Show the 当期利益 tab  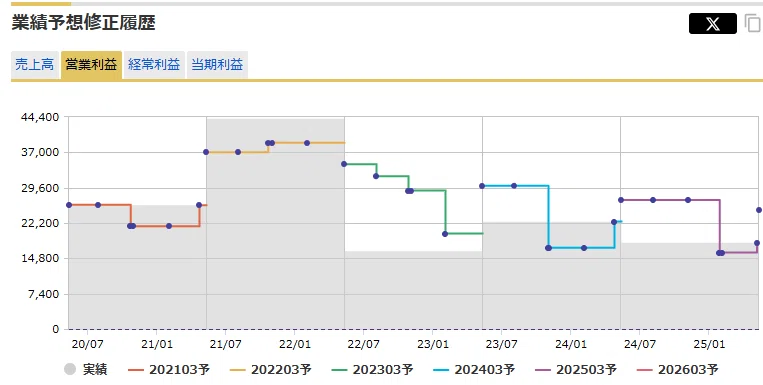(217, 65)
